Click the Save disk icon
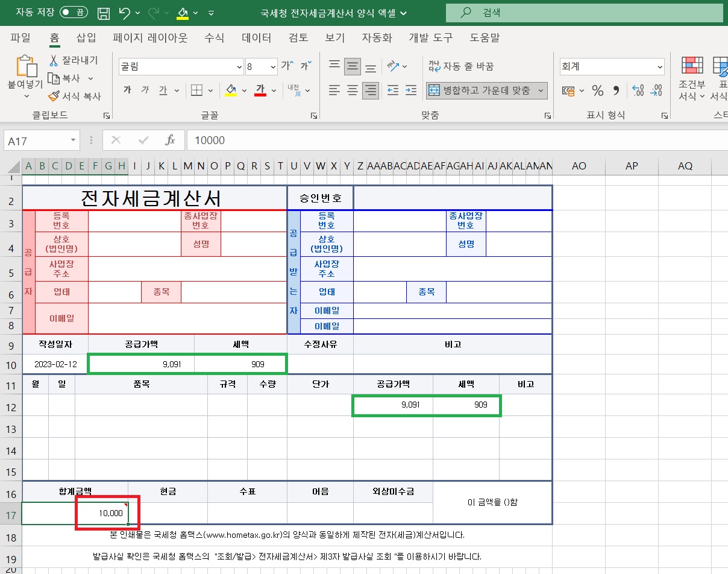 [104, 13]
